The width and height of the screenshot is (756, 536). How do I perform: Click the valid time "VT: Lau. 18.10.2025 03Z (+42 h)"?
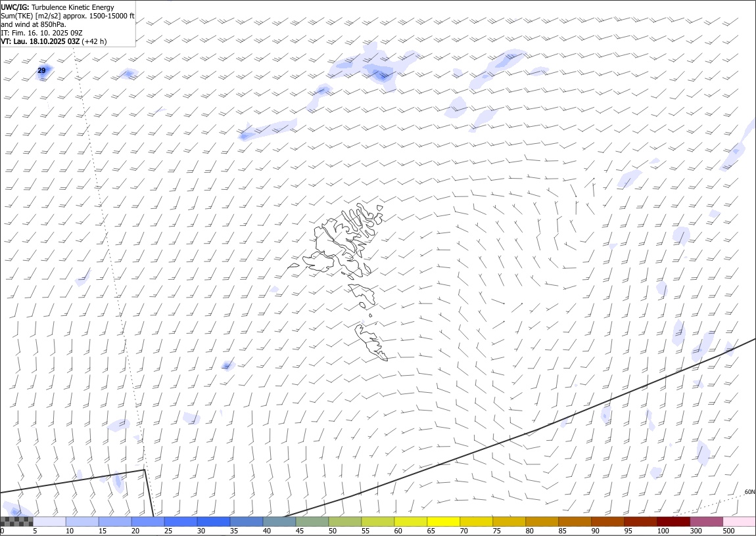click(x=54, y=41)
